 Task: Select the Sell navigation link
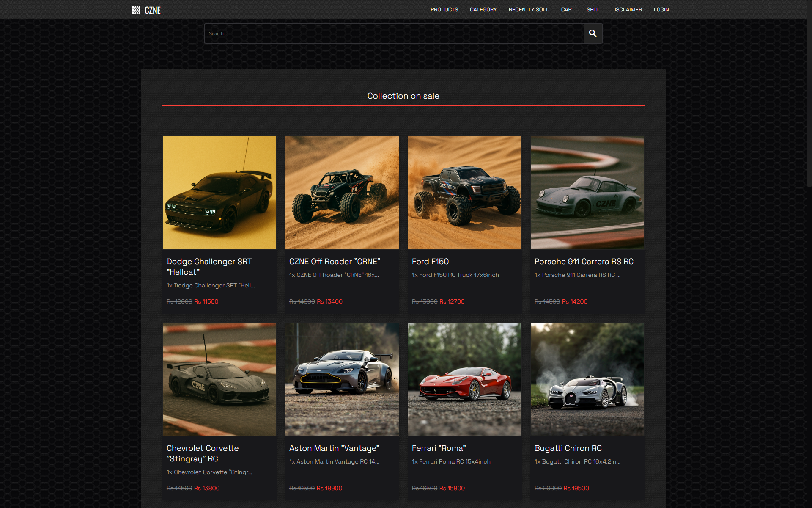pos(593,10)
